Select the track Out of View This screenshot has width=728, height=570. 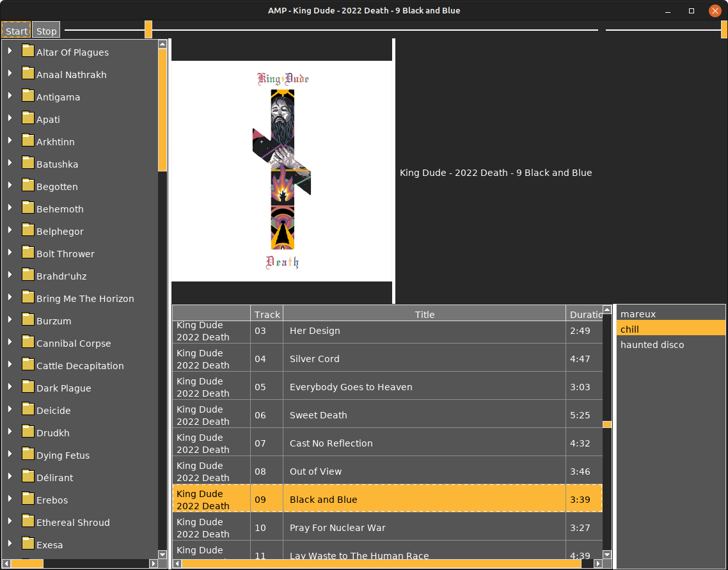click(387, 471)
